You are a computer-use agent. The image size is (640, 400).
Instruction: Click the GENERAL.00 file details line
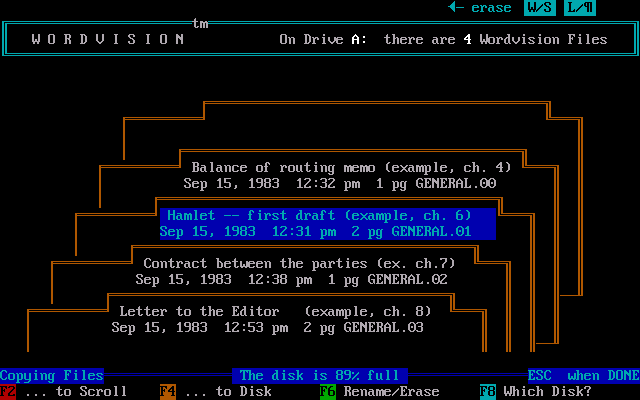pyautogui.click(x=340, y=183)
